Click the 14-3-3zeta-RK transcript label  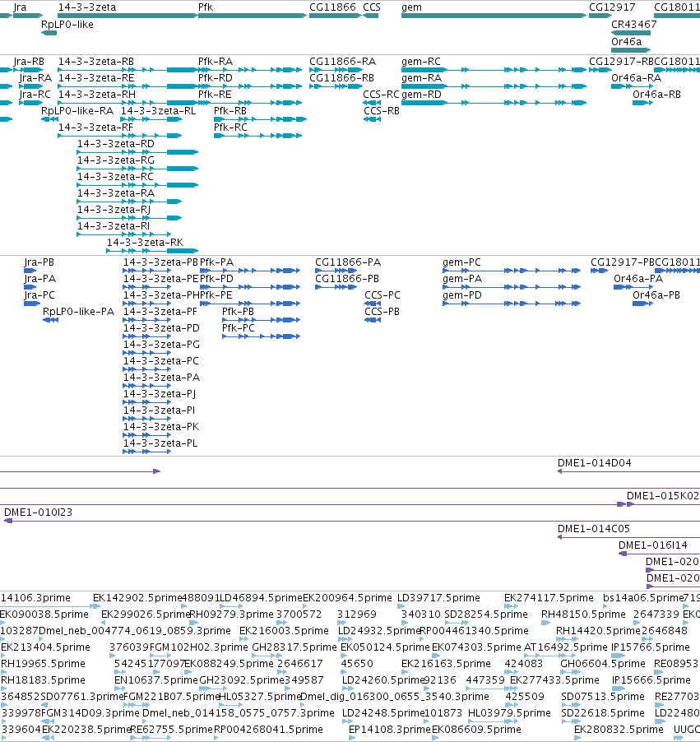click(146, 243)
